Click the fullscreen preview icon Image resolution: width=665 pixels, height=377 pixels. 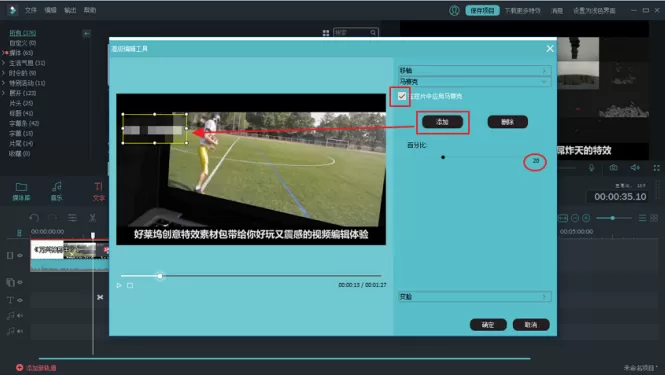(x=657, y=168)
